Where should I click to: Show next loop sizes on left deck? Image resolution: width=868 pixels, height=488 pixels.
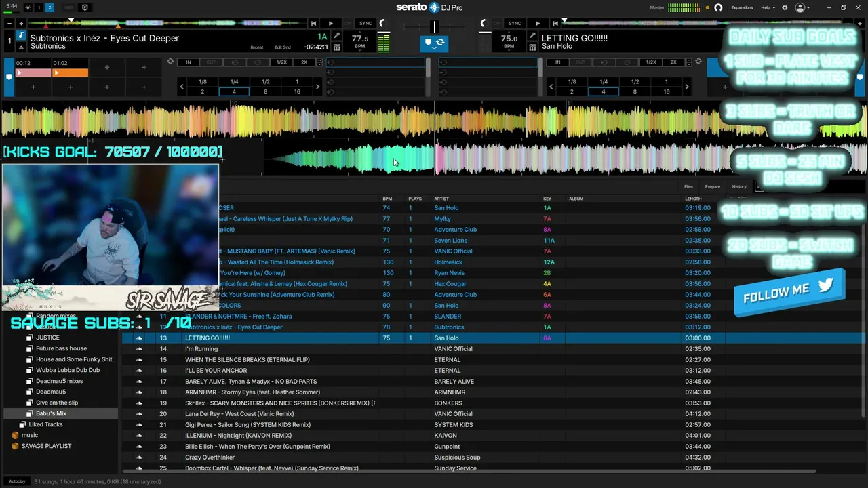pos(317,87)
